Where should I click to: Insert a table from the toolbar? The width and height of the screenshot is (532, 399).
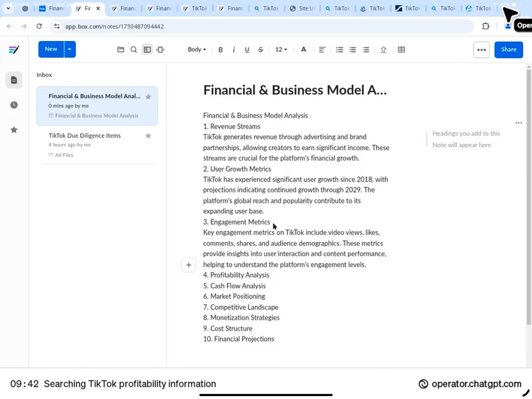(401, 50)
